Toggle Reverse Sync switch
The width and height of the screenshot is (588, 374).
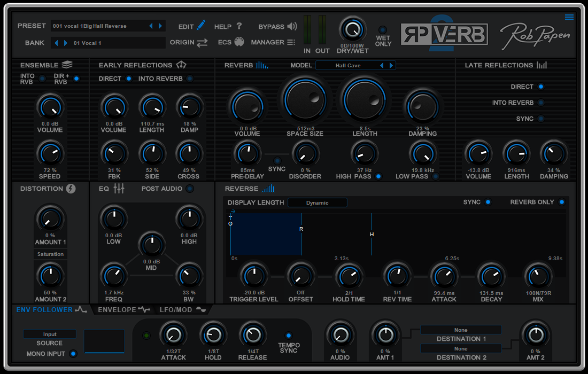click(488, 202)
